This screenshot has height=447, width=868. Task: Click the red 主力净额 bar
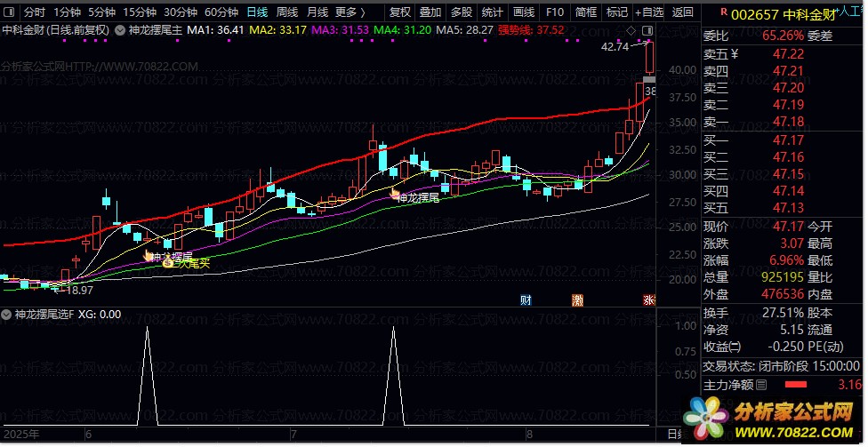pyautogui.click(x=796, y=385)
